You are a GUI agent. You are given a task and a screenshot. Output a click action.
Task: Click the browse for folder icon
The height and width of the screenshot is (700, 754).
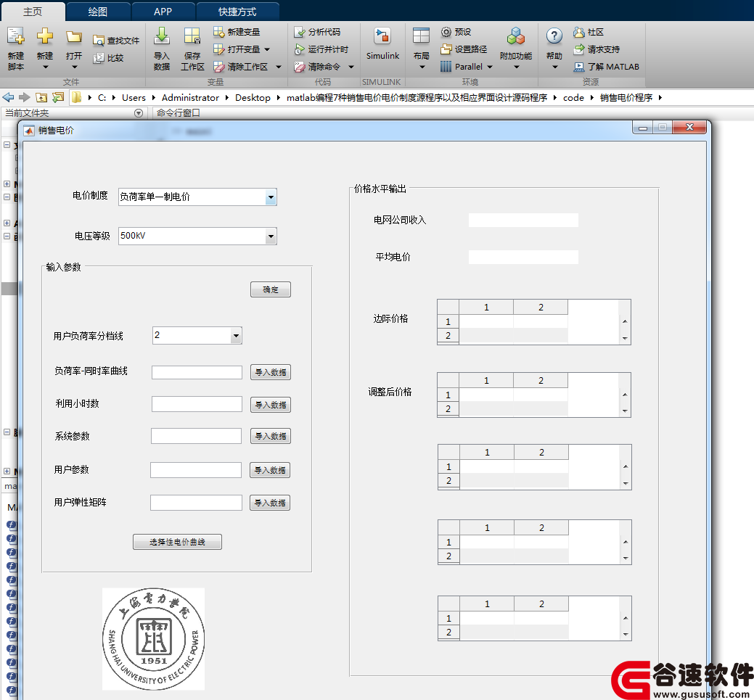click(x=58, y=98)
